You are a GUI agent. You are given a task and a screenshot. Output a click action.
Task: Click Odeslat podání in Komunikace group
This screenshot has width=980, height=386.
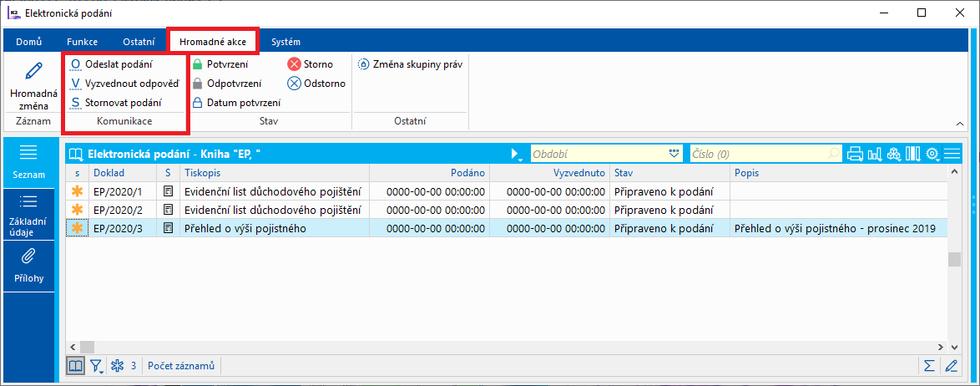(111, 63)
